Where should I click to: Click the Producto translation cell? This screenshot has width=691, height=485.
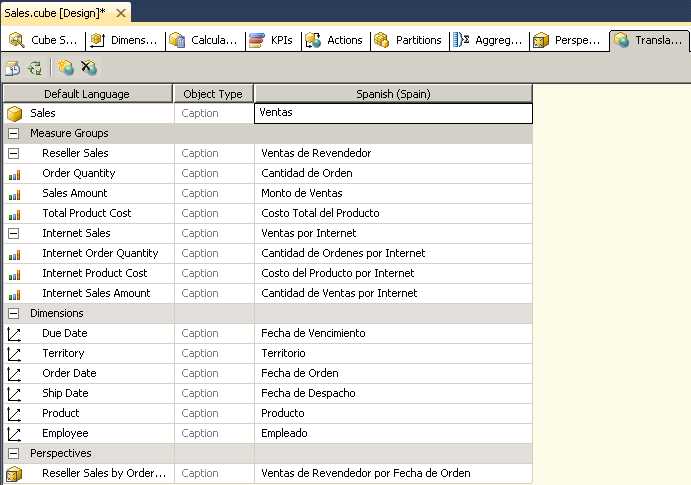pyautogui.click(x=393, y=414)
